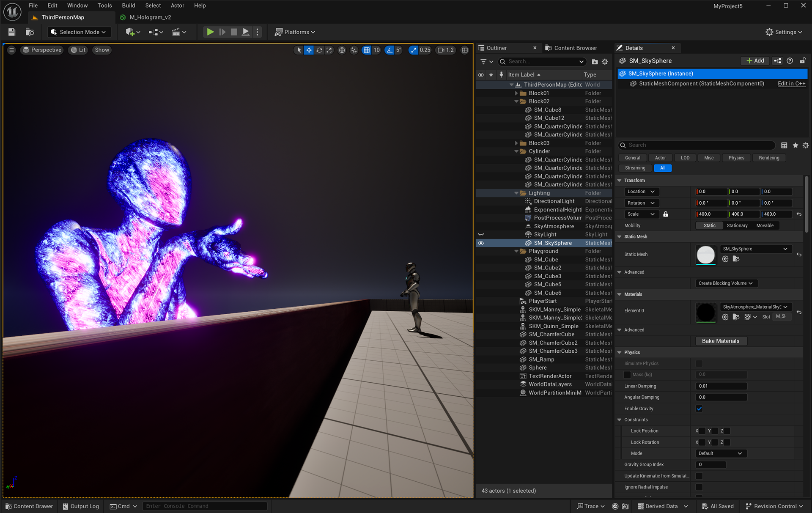Switch to the Content Browser tab
Image resolution: width=812 pixels, height=513 pixels.
coord(575,48)
